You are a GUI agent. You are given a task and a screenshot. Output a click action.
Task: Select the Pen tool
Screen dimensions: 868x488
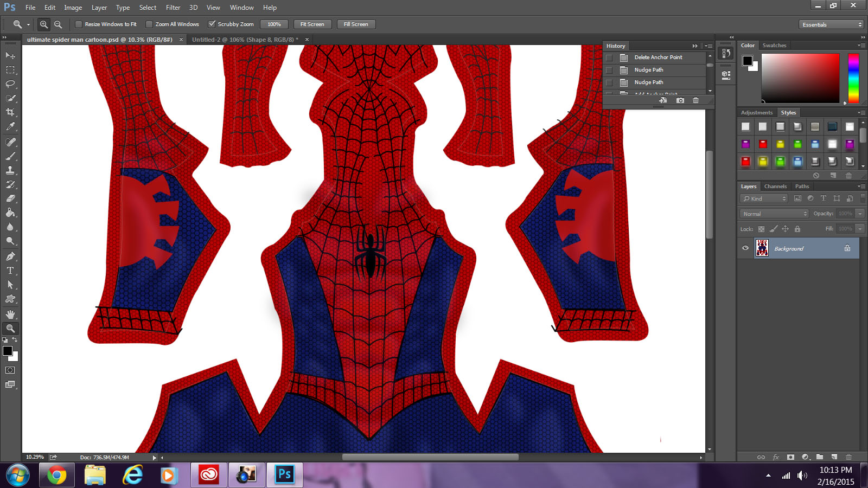point(10,256)
